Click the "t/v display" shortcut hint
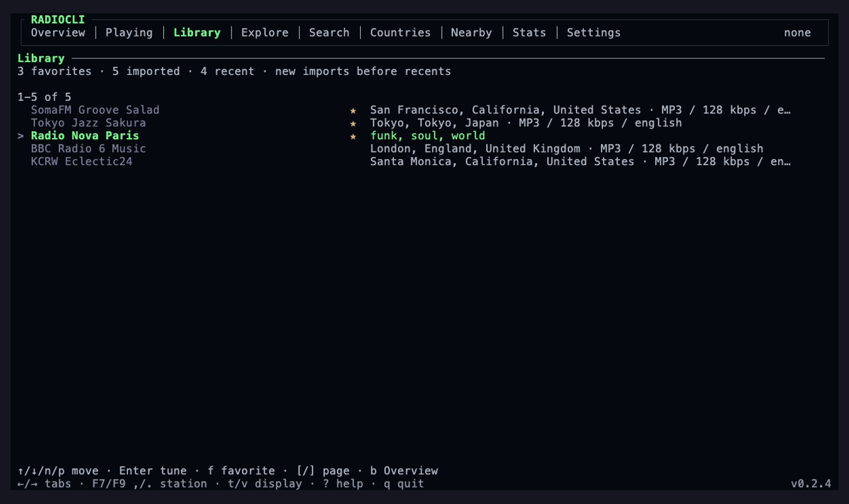 tap(265, 483)
